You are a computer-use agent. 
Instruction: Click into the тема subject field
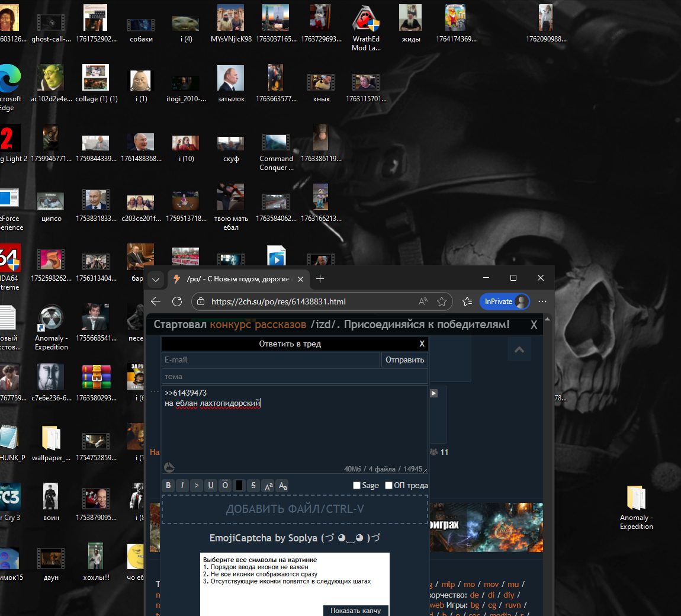(295, 376)
